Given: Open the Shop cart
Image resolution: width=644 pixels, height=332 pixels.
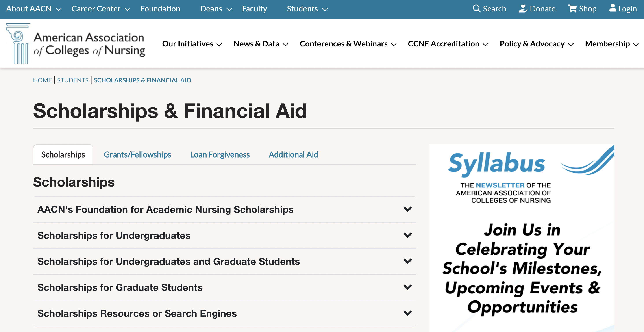Looking at the screenshot, I should [x=572, y=9].
